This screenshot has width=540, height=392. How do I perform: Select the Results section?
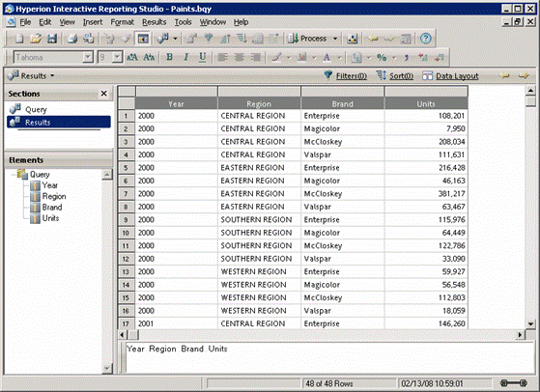coord(59,123)
